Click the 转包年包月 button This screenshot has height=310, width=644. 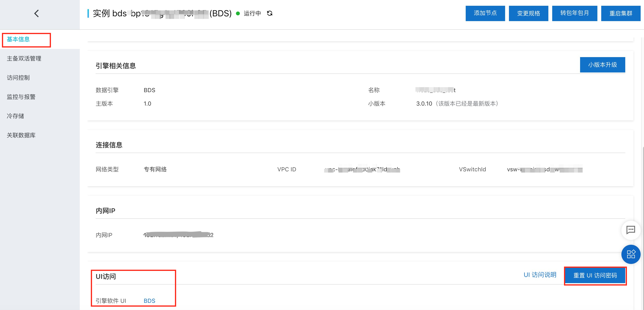click(574, 13)
